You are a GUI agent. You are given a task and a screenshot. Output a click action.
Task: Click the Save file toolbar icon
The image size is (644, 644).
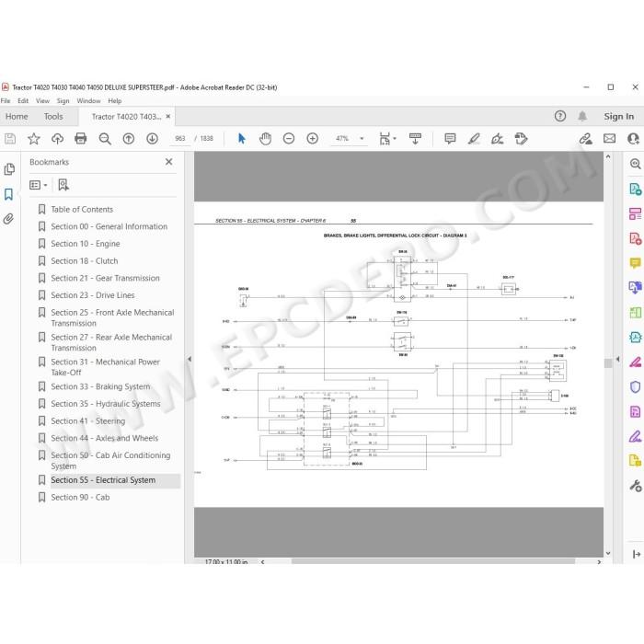[x=10, y=139]
